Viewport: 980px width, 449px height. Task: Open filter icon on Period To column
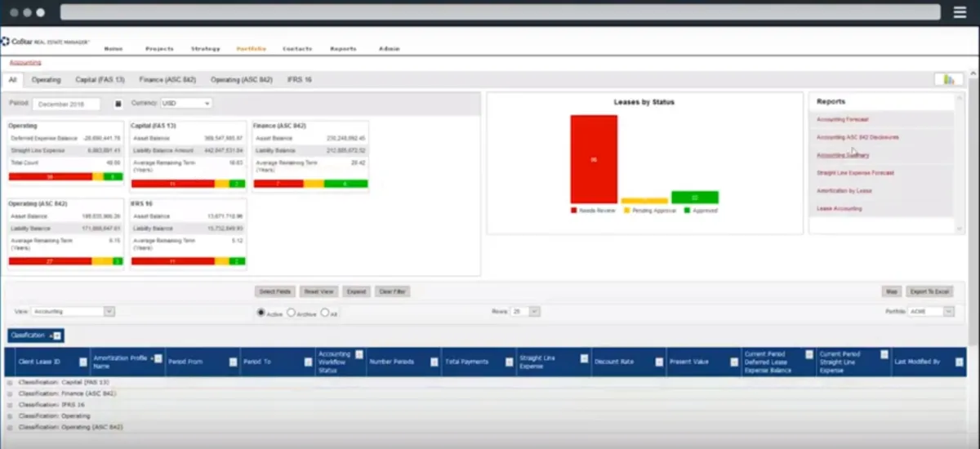tap(307, 362)
